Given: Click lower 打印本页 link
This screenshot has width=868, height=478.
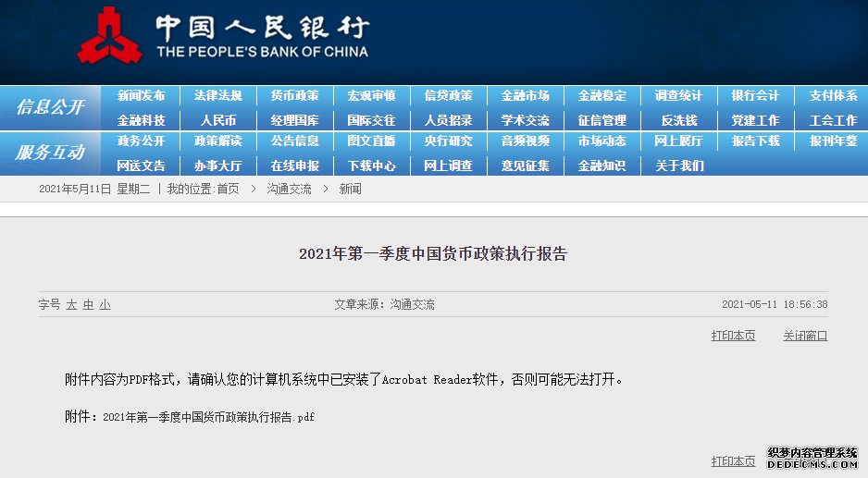Looking at the screenshot, I should click(x=733, y=461).
